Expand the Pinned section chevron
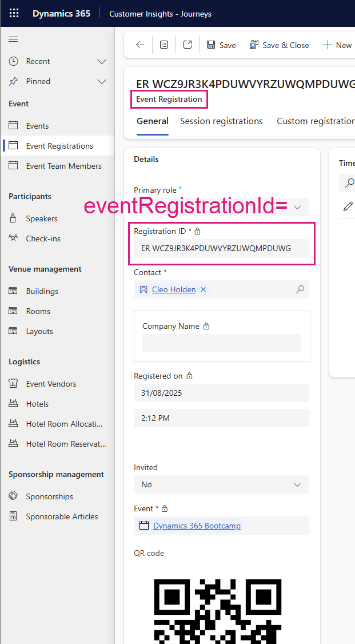355x644 pixels. click(102, 82)
